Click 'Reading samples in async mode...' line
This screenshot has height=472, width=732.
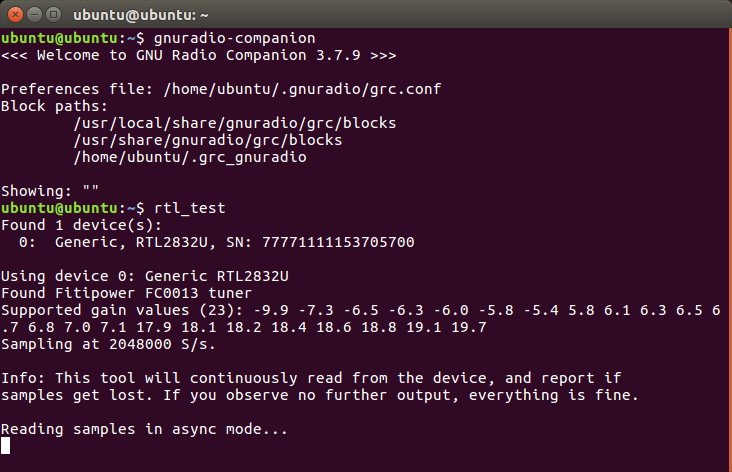point(144,429)
